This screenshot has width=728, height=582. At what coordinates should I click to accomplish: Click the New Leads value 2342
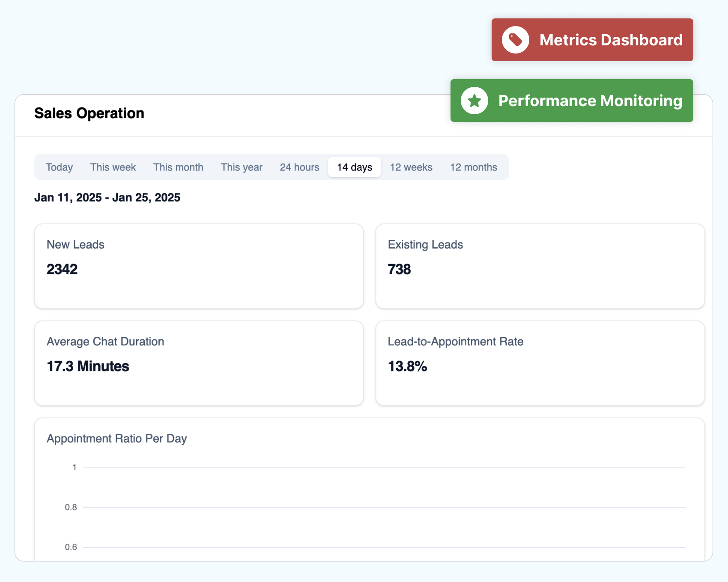62,269
